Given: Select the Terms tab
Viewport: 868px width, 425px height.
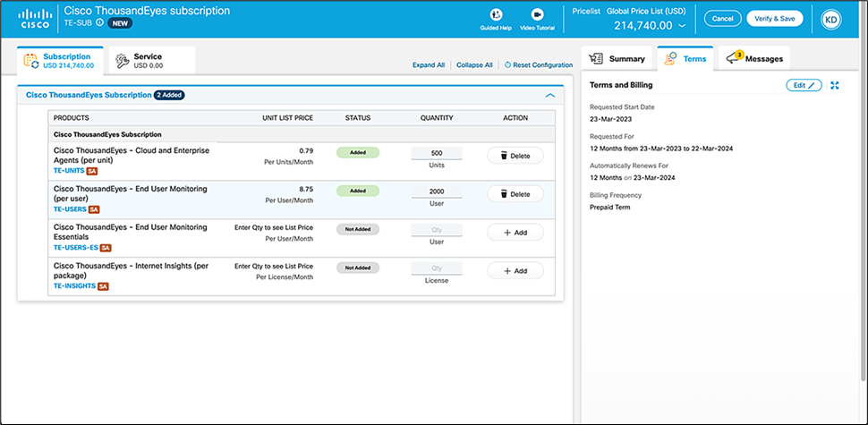Looking at the screenshot, I should pyautogui.click(x=685, y=59).
